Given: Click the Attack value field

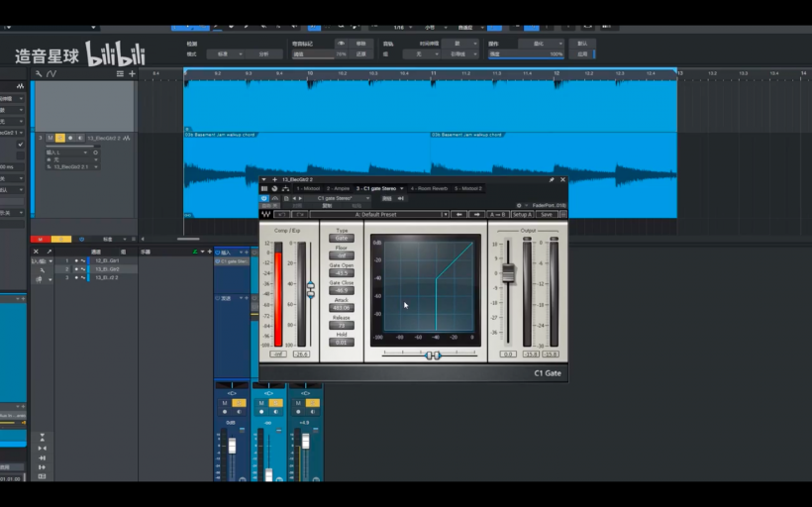Looking at the screenshot, I should 342,308.
